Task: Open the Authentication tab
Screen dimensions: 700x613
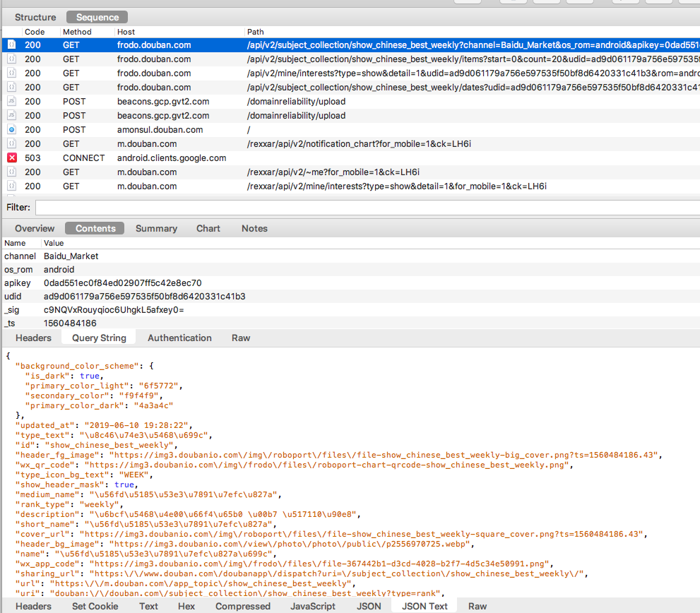Action: [x=179, y=338]
